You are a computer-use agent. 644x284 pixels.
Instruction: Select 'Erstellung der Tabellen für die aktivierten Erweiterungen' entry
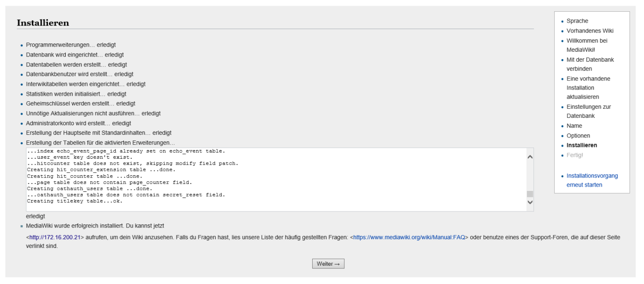pyautogui.click(x=101, y=143)
